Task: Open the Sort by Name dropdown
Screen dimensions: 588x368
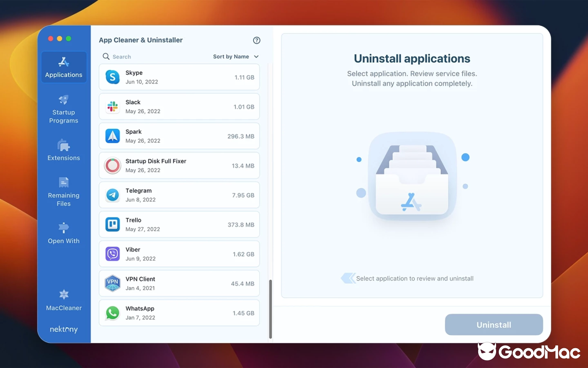Action: coord(232,57)
